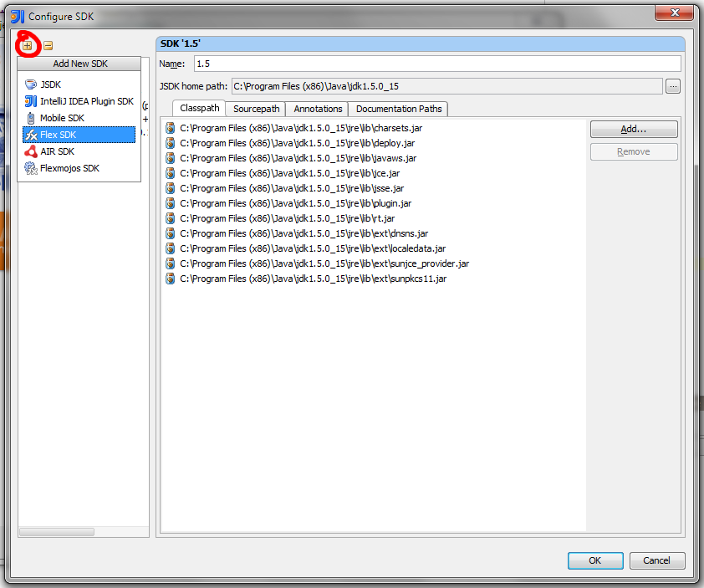Close the Configure SDK dialog
The height and width of the screenshot is (588, 704).
coord(674,13)
